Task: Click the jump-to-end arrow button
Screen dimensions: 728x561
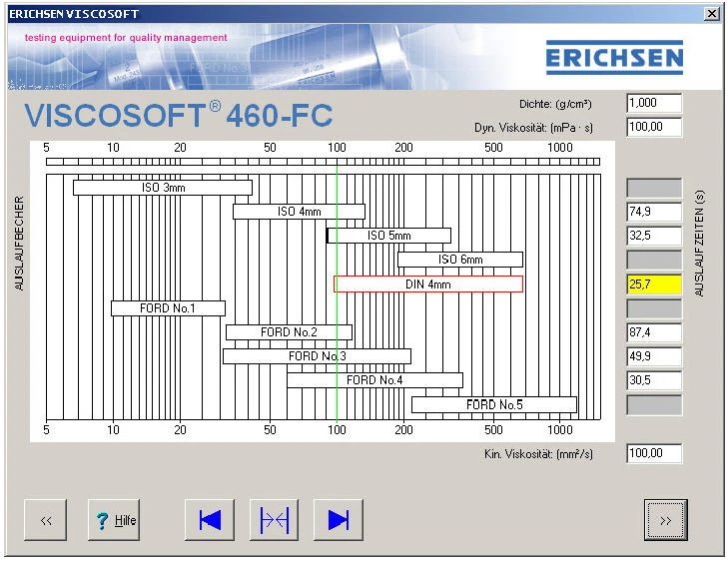Action: coord(338,520)
